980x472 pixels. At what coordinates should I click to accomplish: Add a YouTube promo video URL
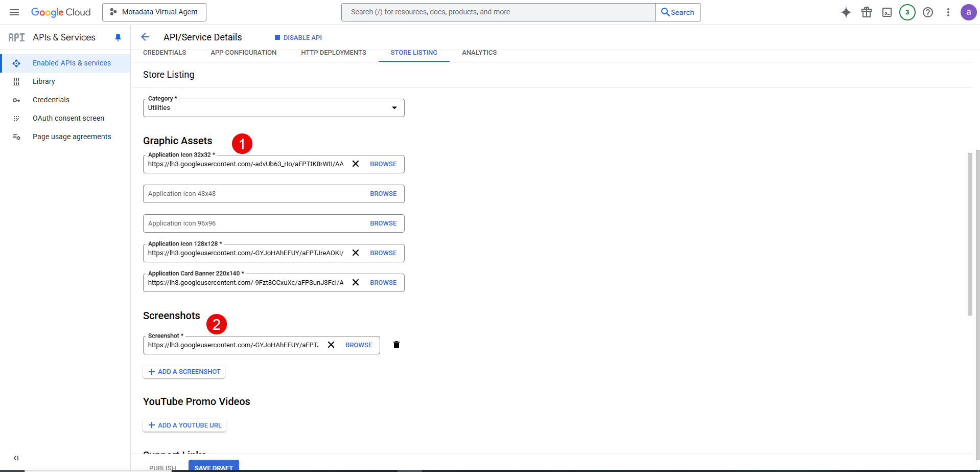pos(184,425)
